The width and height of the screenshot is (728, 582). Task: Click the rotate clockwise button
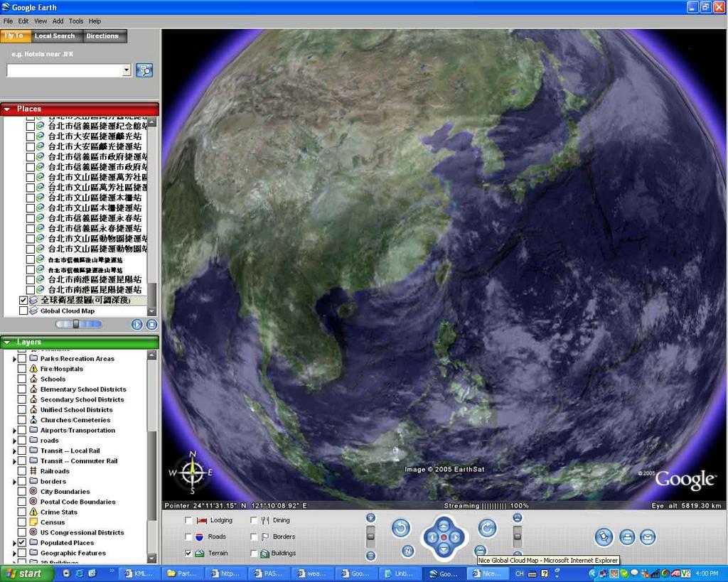487,528
